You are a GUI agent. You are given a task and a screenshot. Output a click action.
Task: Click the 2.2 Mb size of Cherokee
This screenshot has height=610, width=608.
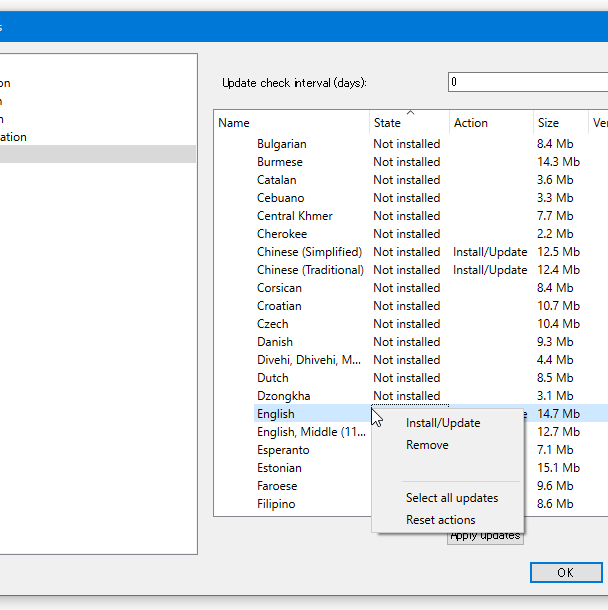point(555,234)
